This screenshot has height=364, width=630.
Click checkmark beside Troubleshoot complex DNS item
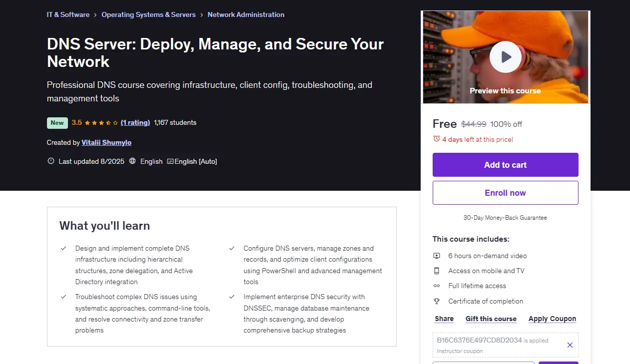click(x=63, y=297)
